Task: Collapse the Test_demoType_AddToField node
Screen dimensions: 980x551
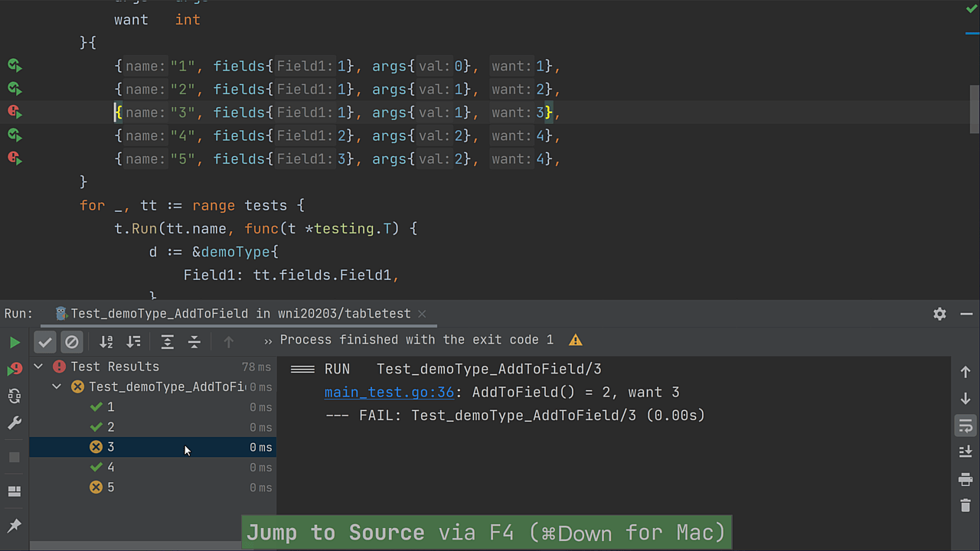Action: click(x=56, y=386)
